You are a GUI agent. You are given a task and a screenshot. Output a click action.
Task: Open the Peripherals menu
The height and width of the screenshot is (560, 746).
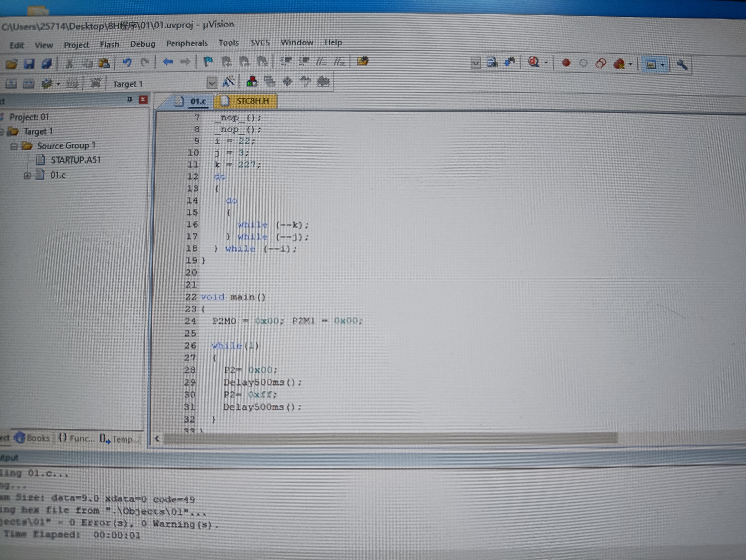187,44
